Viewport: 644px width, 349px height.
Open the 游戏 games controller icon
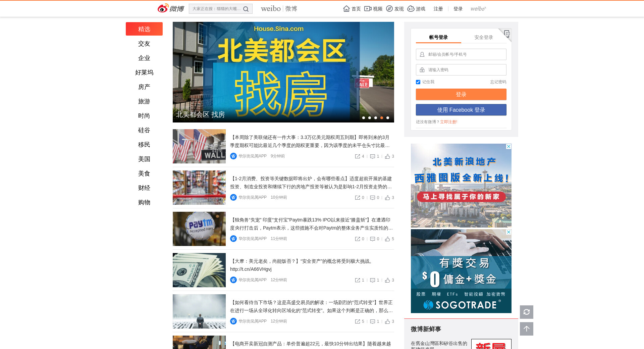click(x=411, y=9)
